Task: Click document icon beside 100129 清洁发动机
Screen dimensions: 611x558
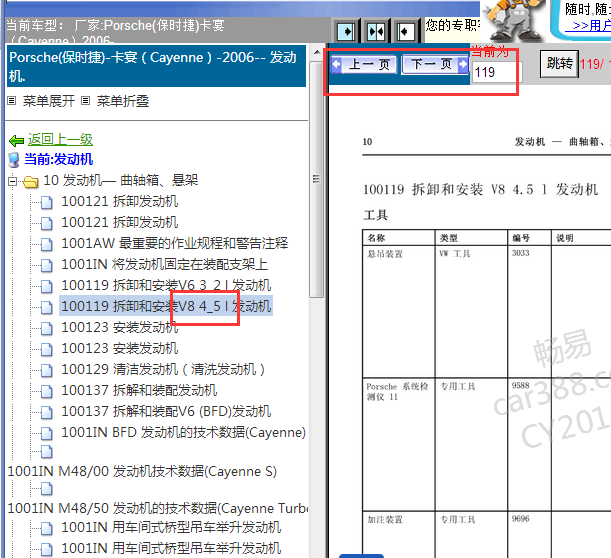Action: (47, 370)
